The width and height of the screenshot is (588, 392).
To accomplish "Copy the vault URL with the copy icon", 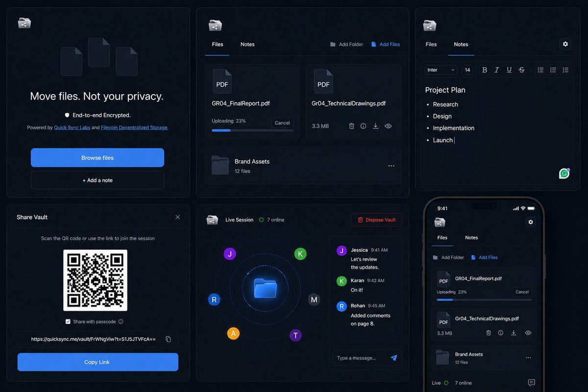I will click(168, 339).
